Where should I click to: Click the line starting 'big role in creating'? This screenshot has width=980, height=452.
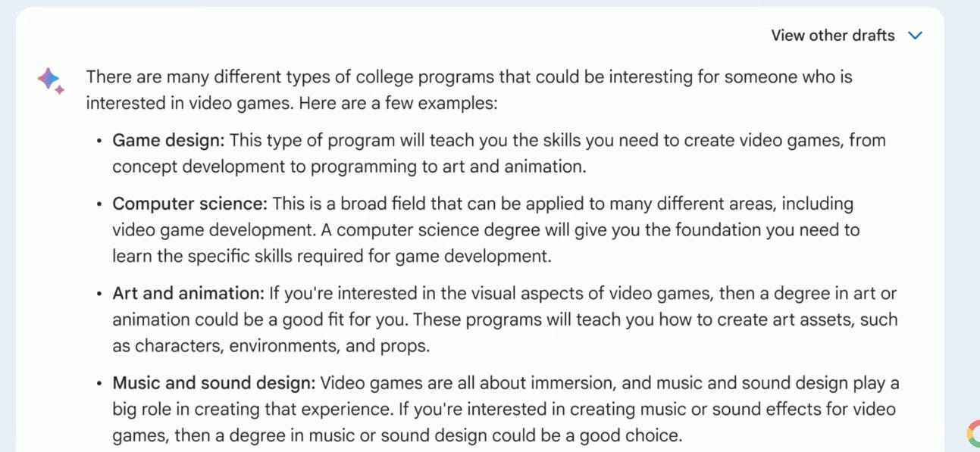[504, 410]
